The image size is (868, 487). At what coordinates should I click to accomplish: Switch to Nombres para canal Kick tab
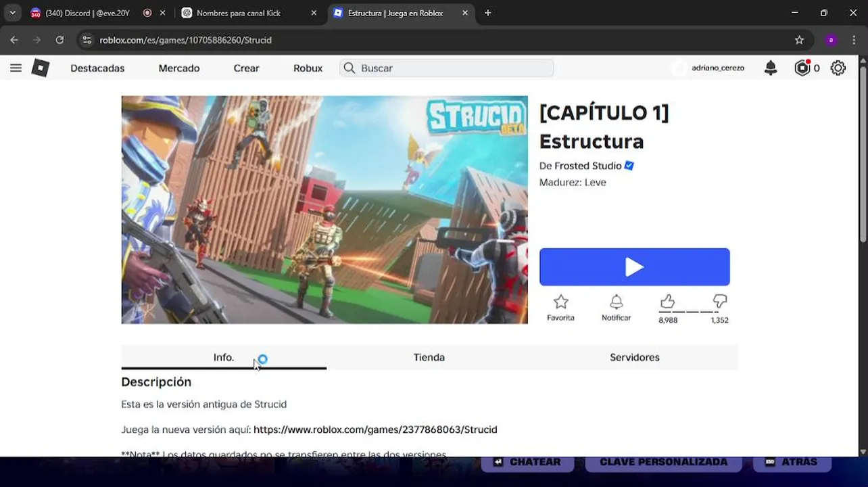pyautogui.click(x=238, y=13)
